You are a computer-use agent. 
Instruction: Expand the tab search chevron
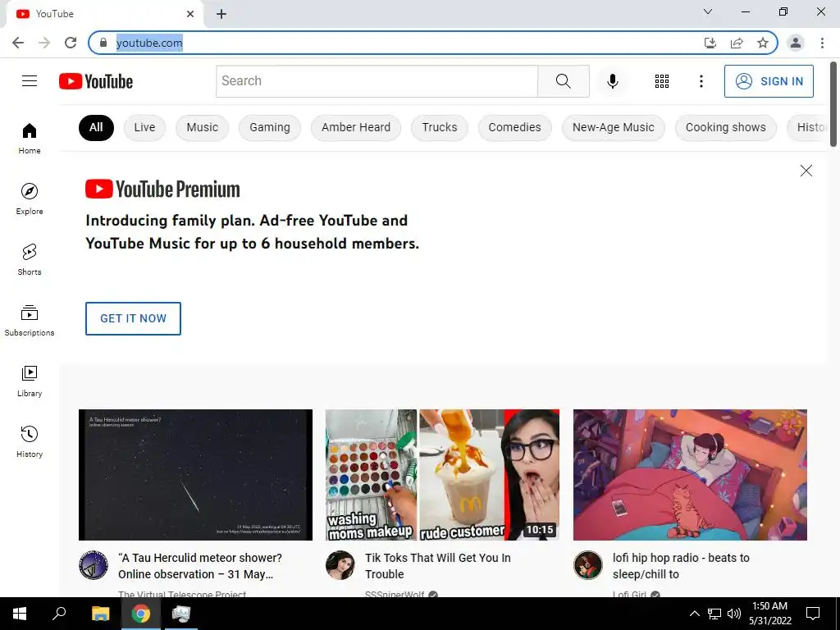[x=708, y=11]
